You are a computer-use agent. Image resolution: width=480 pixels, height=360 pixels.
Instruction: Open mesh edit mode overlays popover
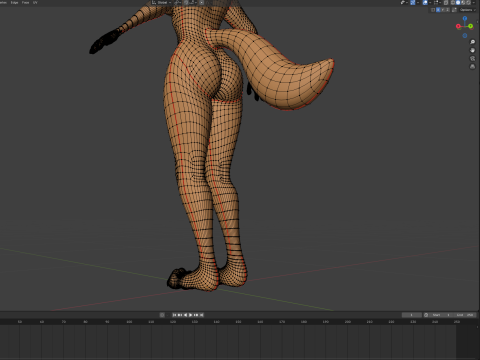pyautogui.click(x=438, y=2)
